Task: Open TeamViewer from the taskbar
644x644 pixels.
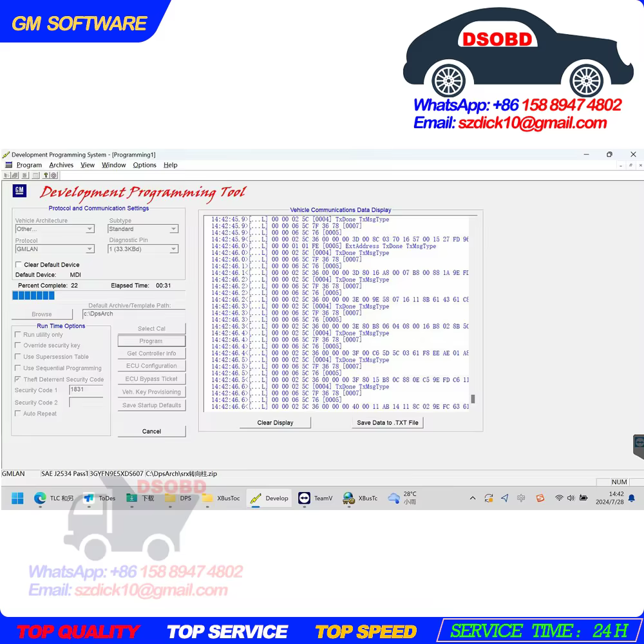Action: [316, 498]
